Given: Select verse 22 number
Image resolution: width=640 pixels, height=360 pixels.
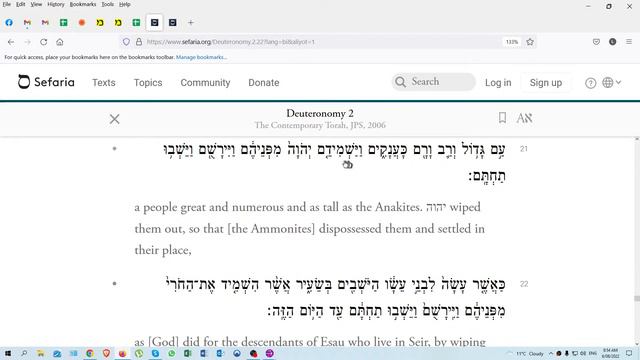Looking at the screenshot, I should point(524,284).
